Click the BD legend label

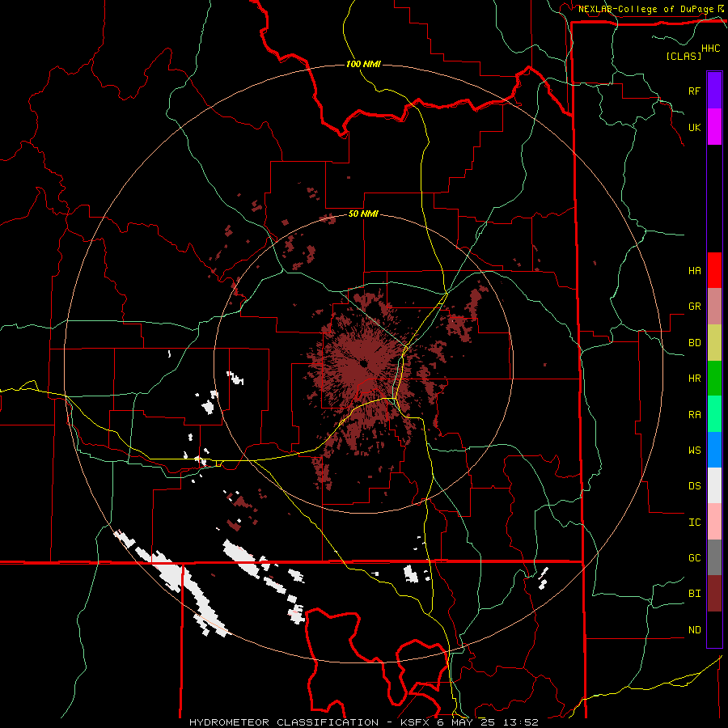point(694,343)
